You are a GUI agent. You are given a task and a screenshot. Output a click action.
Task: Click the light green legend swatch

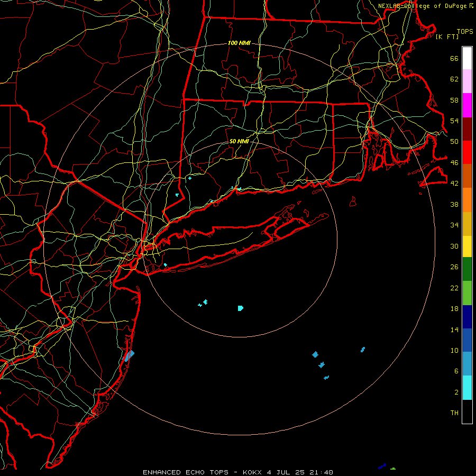pyautogui.click(x=467, y=293)
